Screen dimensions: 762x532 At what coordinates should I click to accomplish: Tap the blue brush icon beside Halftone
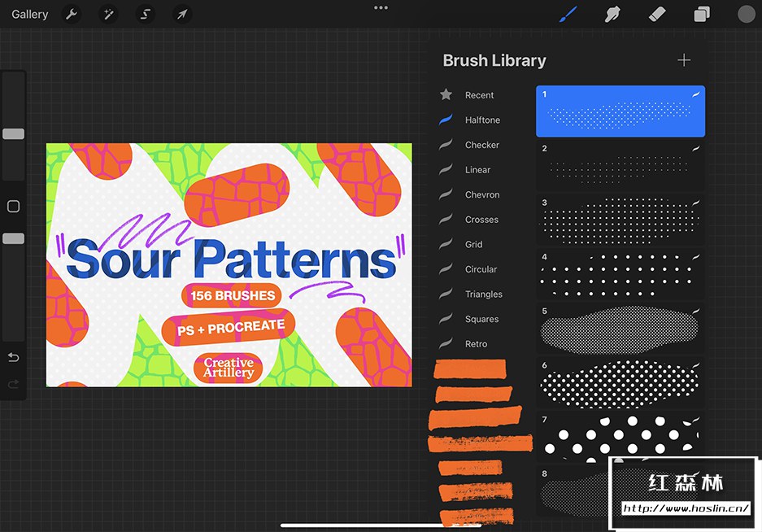[446, 120]
